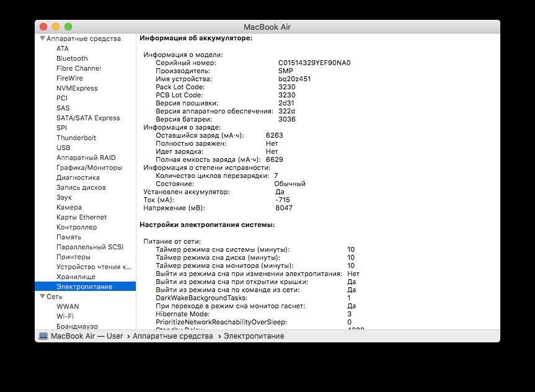
Task: Click the device name bq20z451
Action: (x=294, y=79)
